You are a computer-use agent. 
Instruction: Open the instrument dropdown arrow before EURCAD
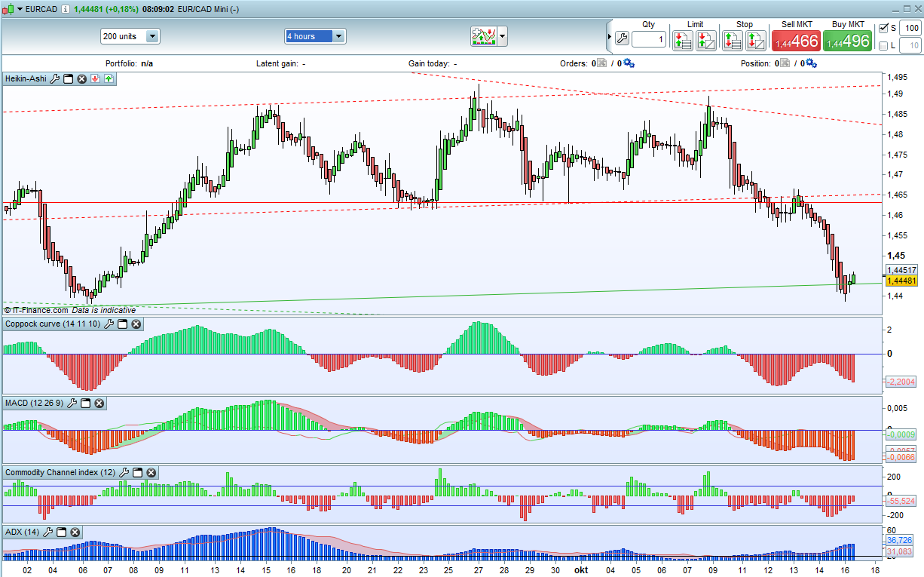pyautogui.click(x=18, y=9)
